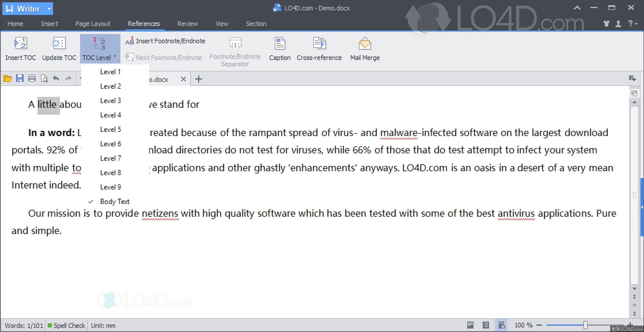Switch to outline view mode in status bar
The height and width of the screenshot is (332, 644).
pyautogui.click(x=486, y=325)
